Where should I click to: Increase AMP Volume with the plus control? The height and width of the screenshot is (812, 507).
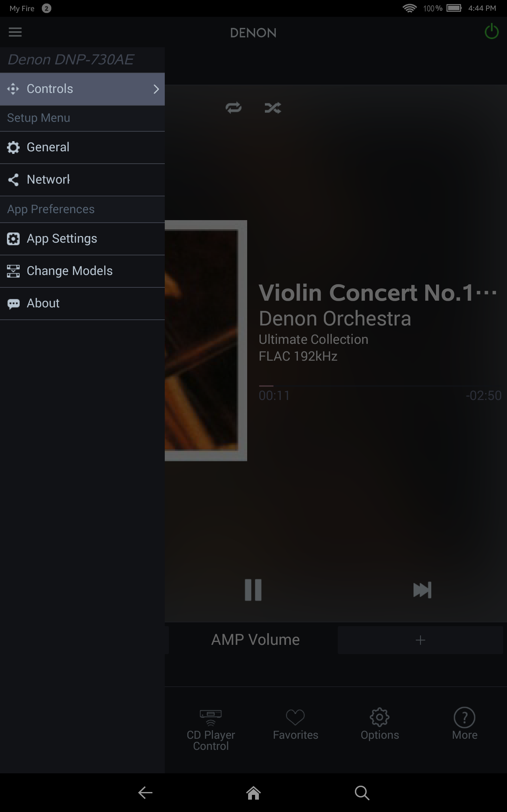coord(420,639)
